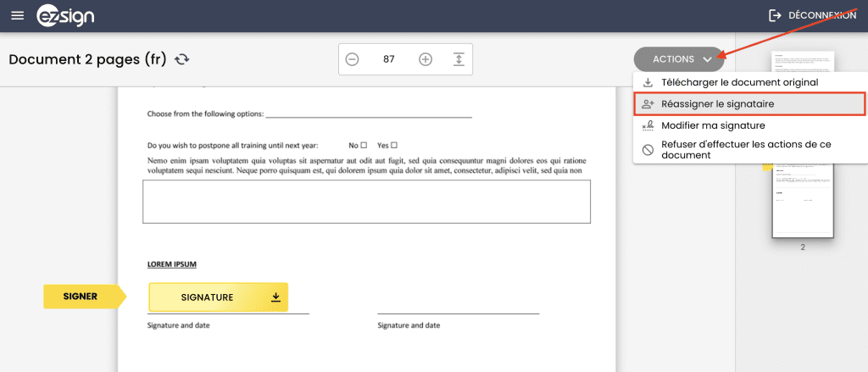
Task: Select Télécharger le document original
Action: click(x=739, y=82)
